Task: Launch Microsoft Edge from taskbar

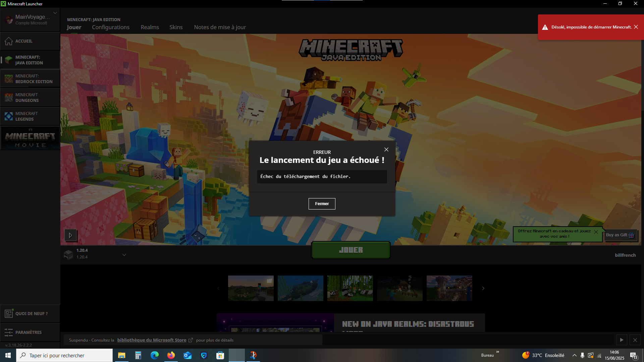Action: pos(154,355)
